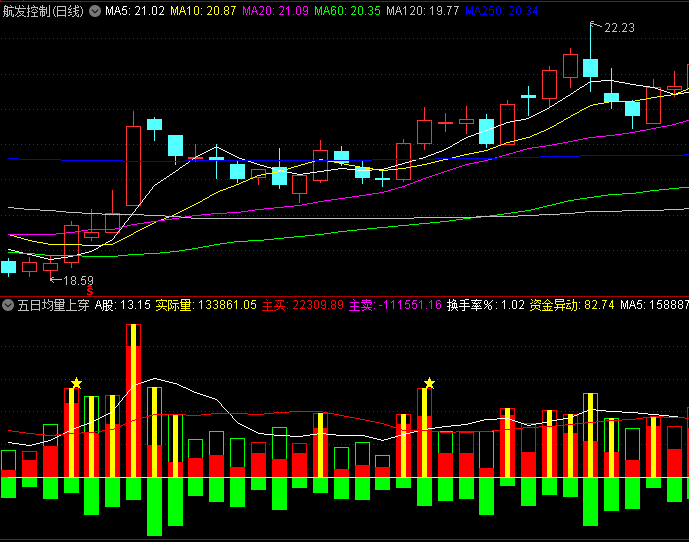Click the red S marker below 18.59
The width and height of the screenshot is (689, 542).
90,291
